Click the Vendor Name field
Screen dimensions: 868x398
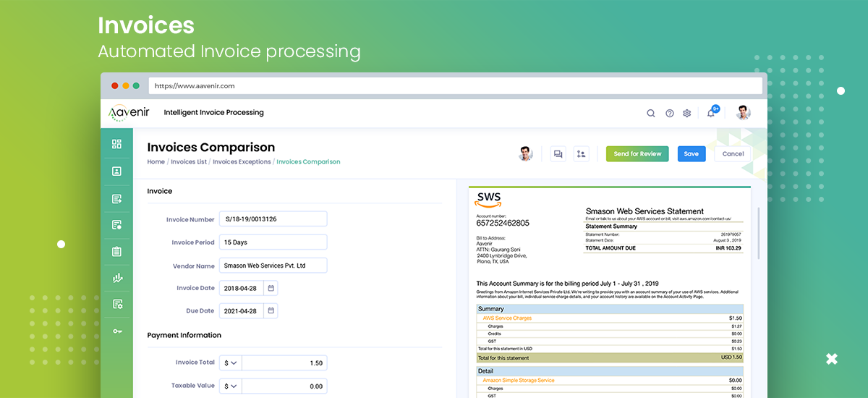point(273,266)
